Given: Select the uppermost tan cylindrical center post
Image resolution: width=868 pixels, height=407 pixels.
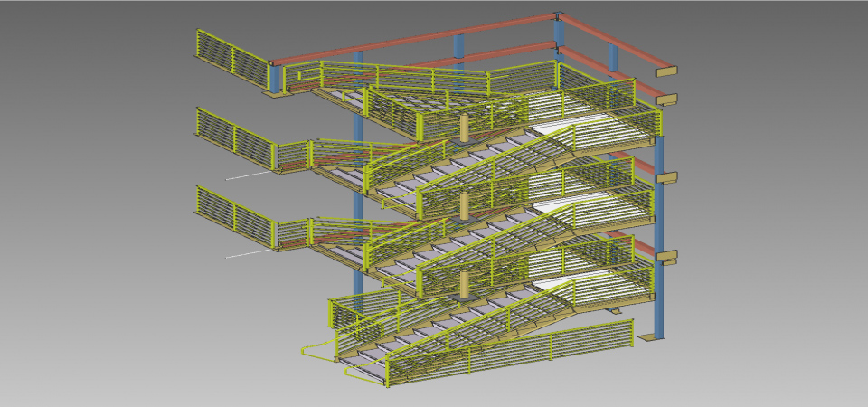Looking at the screenshot, I should (x=467, y=128).
